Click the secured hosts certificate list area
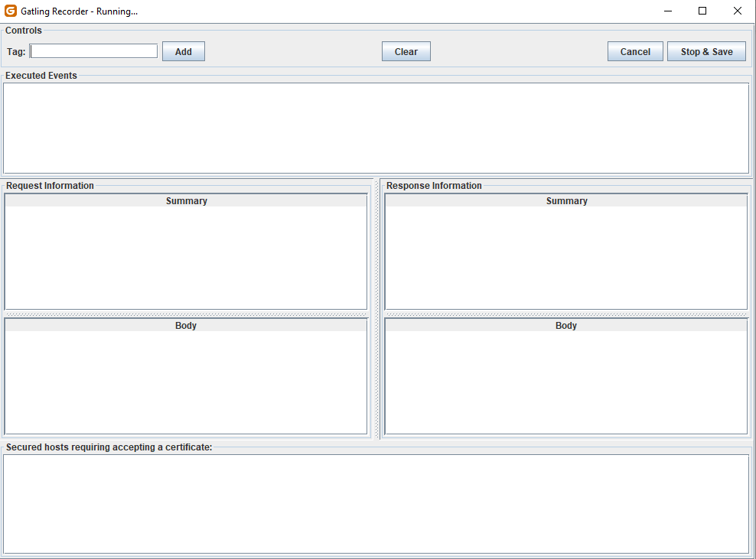 376,504
